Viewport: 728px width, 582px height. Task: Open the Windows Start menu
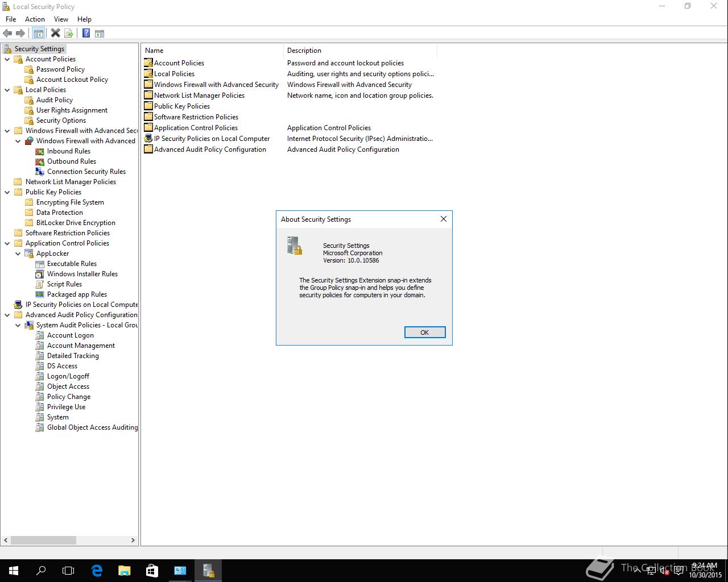[x=14, y=570]
